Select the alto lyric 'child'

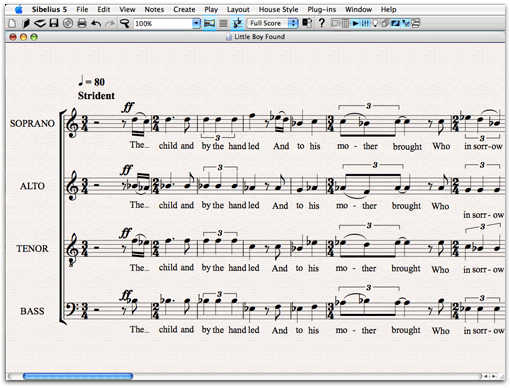pyautogui.click(x=168, y=205)
